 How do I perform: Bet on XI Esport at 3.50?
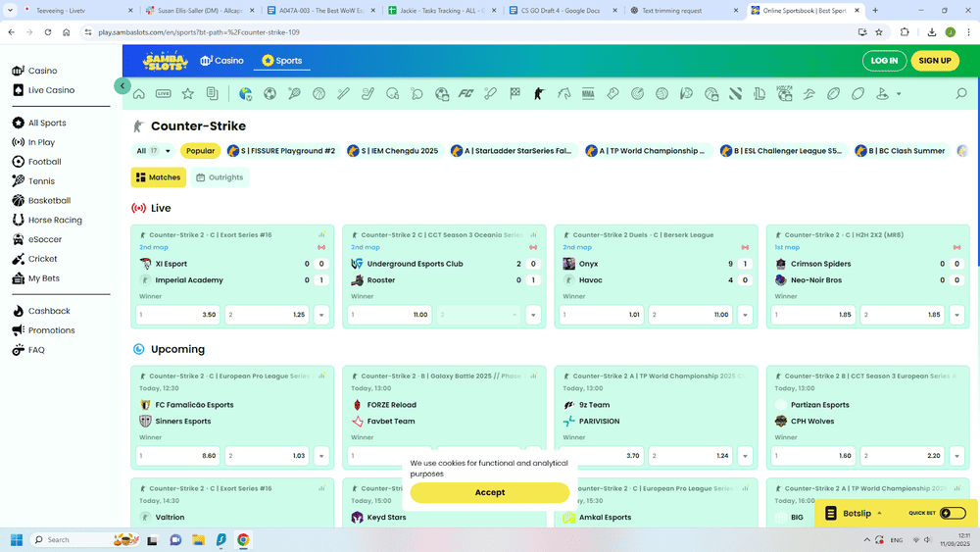click(177, 315)
